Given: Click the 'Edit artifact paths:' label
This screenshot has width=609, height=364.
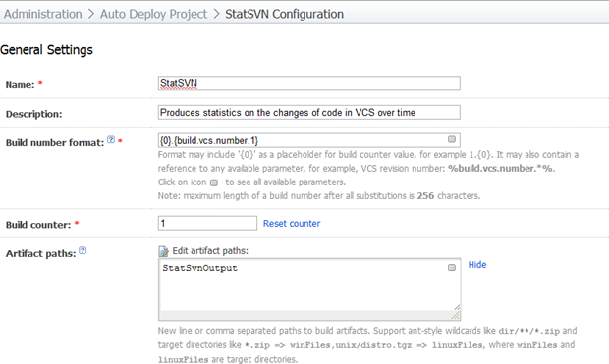Looking at the screenshot, I should click(x=210, y=251).
